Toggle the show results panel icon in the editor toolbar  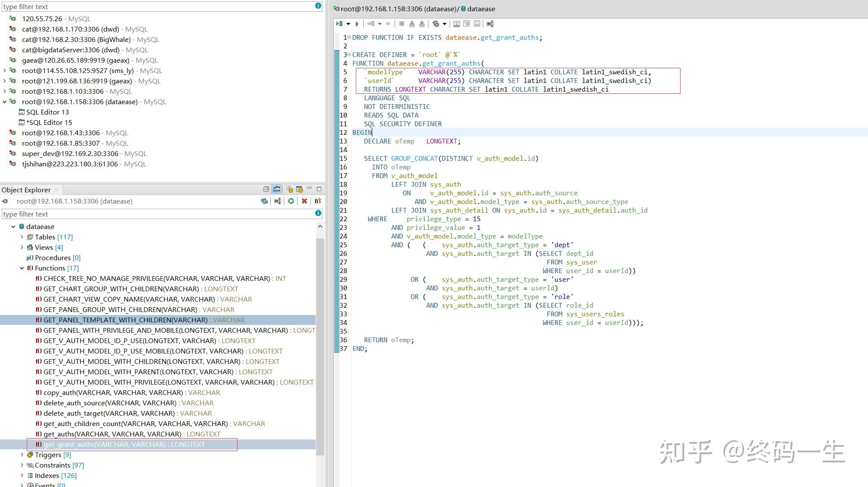point(456,24)
